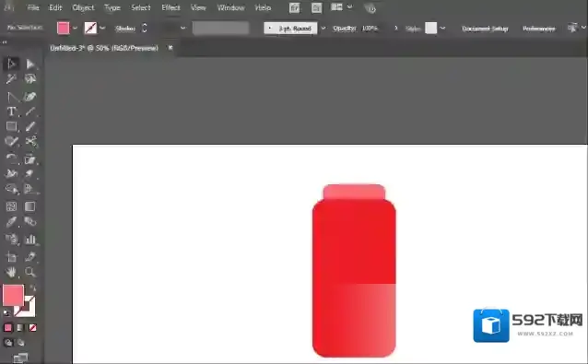Click the Document Setup button
The image size is (588, 364).
tap(485, 29)
